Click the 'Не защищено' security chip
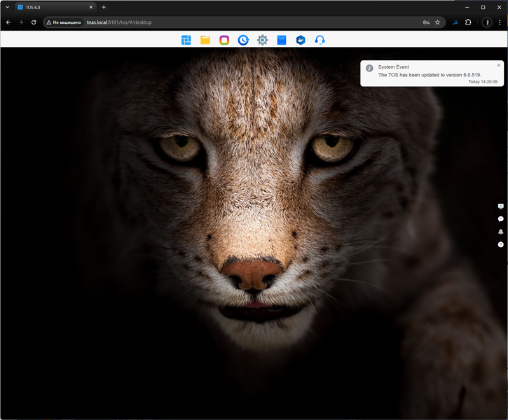Screen dimensions: 508x420 click(x=64, y=22)
